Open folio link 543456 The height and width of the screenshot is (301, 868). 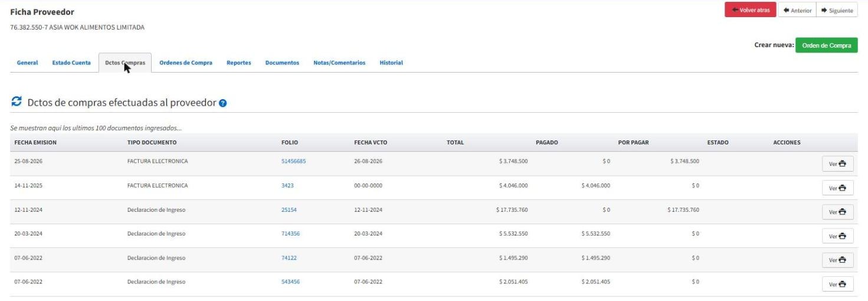(x=290, y=282)
